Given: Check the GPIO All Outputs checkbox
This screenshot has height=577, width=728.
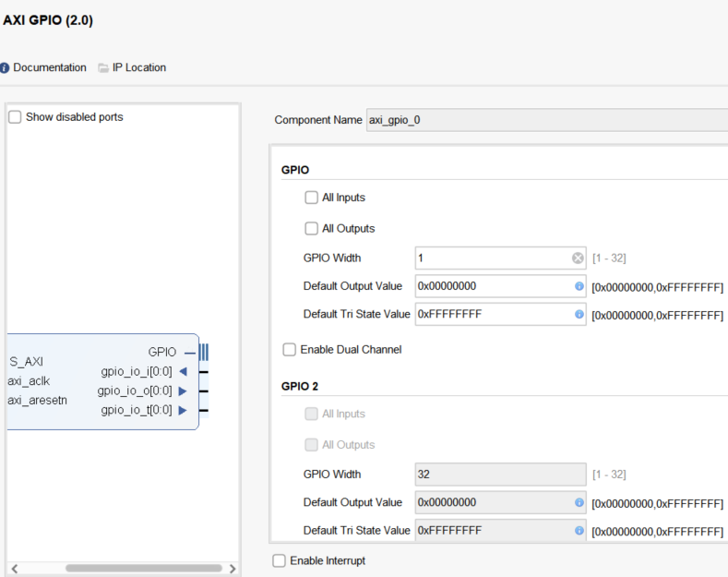Looking at the screenshot, I should click(311, 229).
